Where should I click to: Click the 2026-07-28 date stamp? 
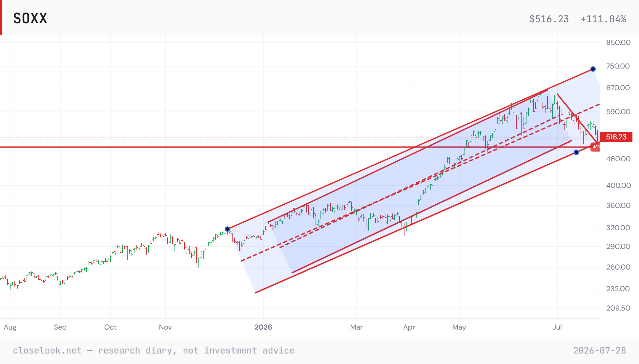(x=600, y=351)
